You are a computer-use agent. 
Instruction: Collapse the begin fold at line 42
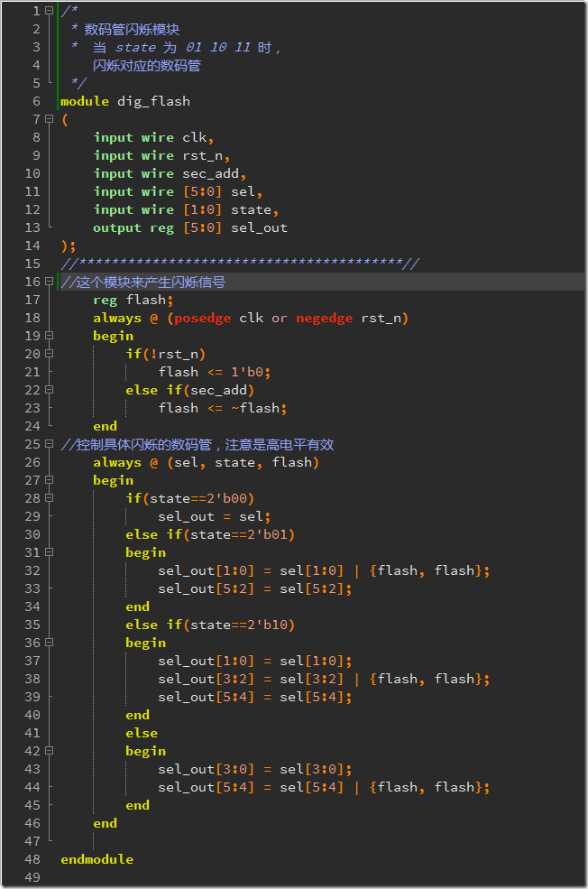50,751
